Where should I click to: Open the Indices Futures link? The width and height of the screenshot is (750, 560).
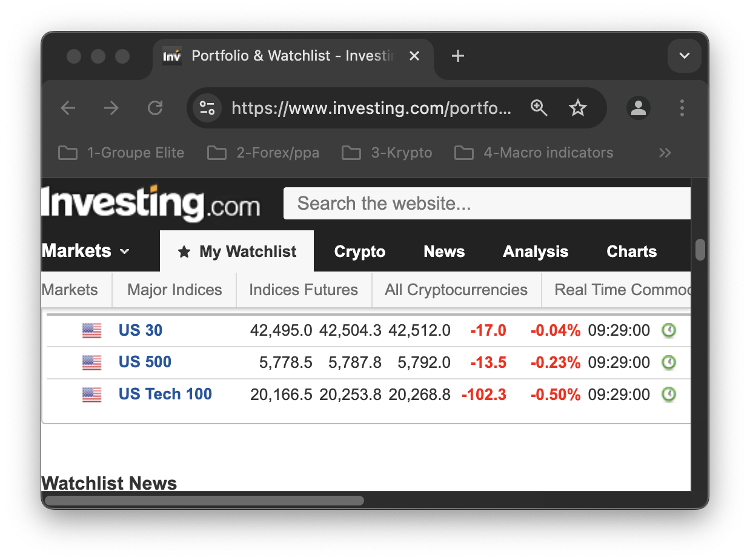pos(304,290)
